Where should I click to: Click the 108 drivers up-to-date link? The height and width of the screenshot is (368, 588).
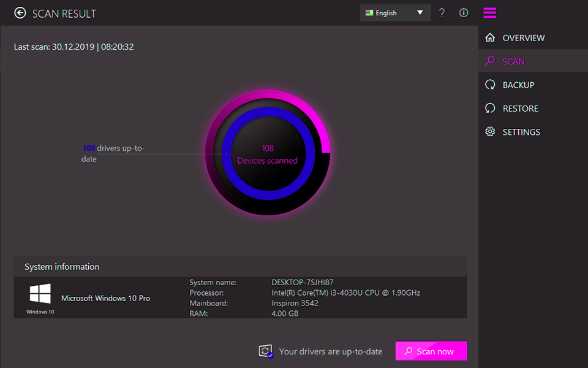coord(113,152)
